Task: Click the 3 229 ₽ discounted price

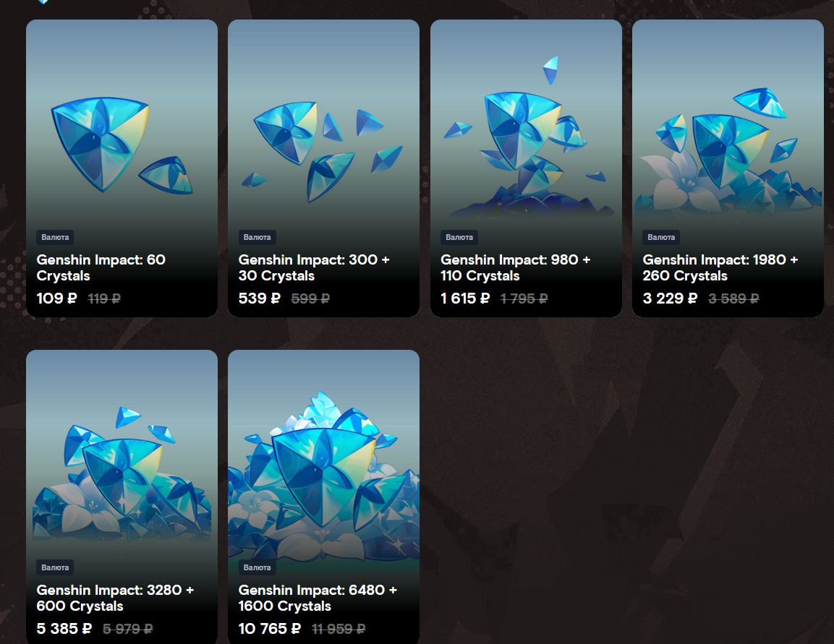Action: tap(670, 299)
